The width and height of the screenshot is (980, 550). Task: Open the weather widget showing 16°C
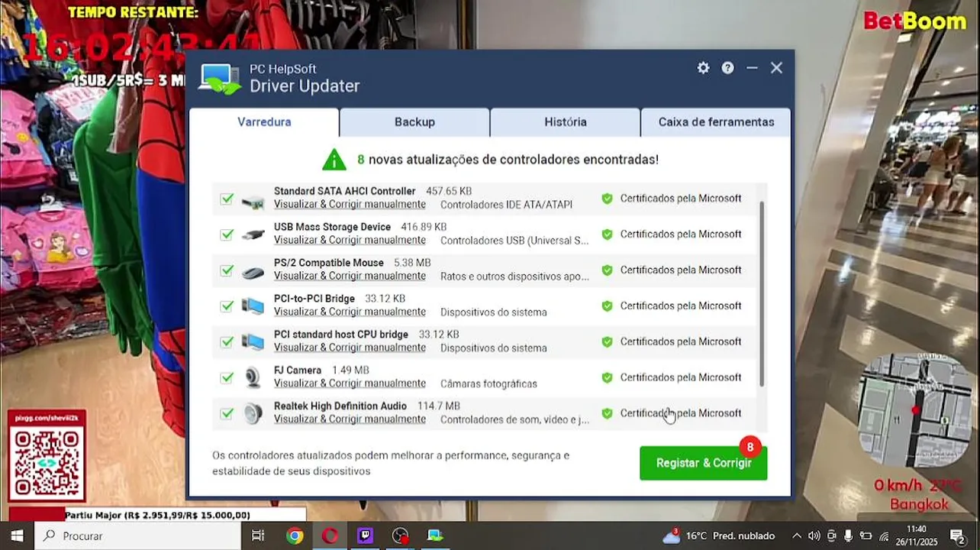719,535
